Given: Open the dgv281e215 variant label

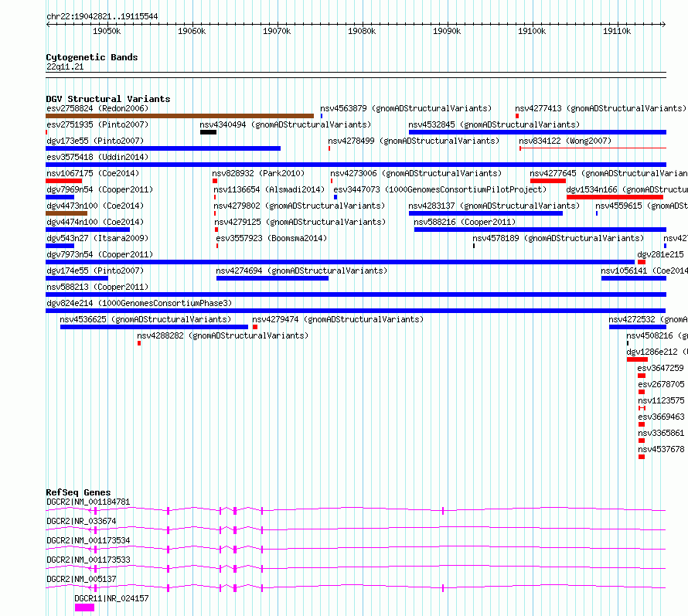Looking at the screenshot, I should point(660,254).
